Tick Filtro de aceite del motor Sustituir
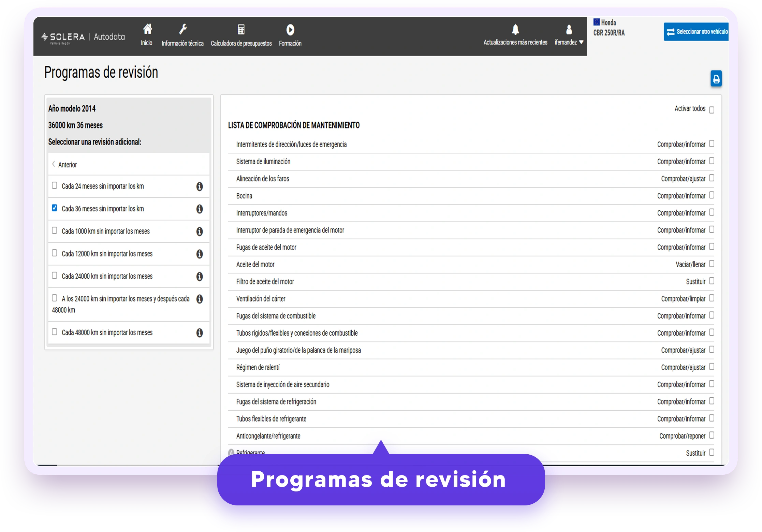 point(712,281)
